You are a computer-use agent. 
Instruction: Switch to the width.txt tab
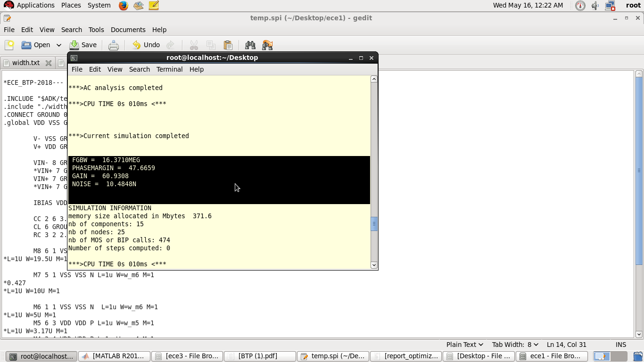(26, 63)
